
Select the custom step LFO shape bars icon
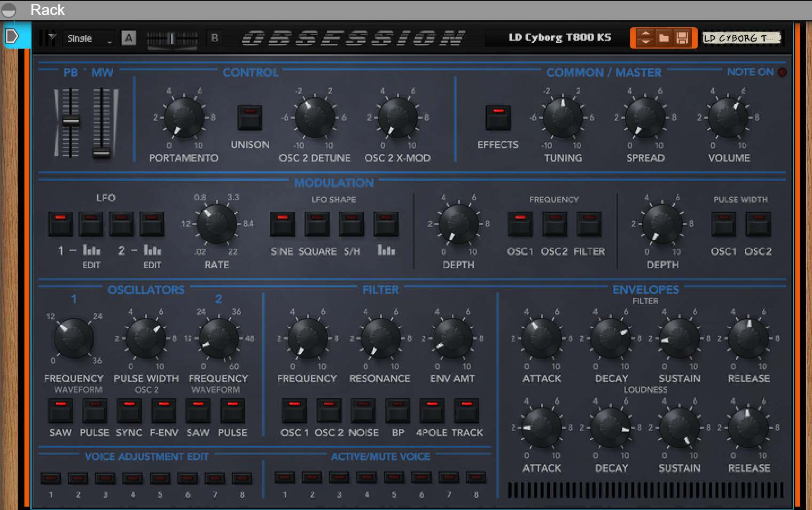[x=386, y=250]
